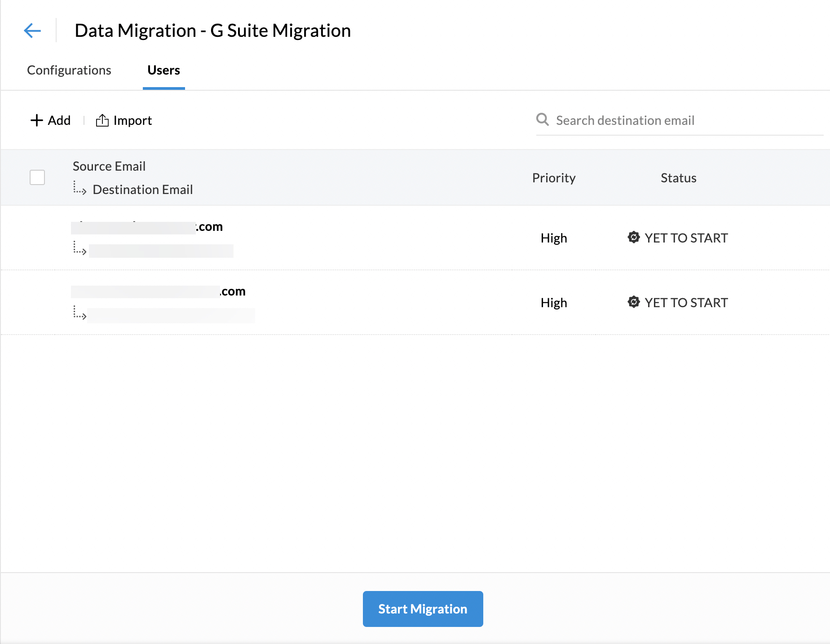Click the Import users button
830x644 pixels.
124,120
